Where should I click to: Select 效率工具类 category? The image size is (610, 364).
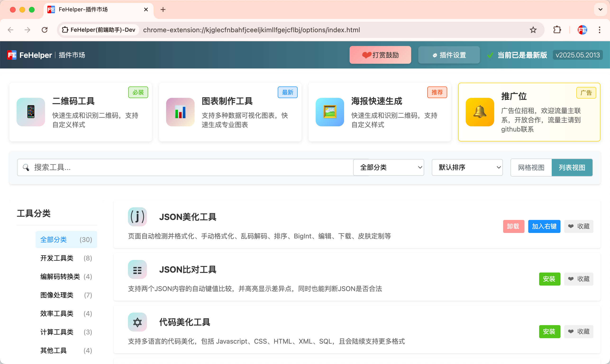(66, 314)
